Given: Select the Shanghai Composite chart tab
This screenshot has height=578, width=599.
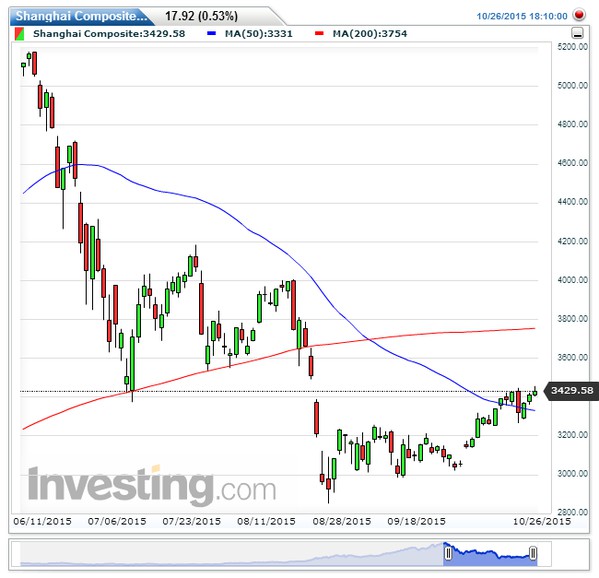Looking at the screenshot, I should pyautogui.click(x=80, y=16).
